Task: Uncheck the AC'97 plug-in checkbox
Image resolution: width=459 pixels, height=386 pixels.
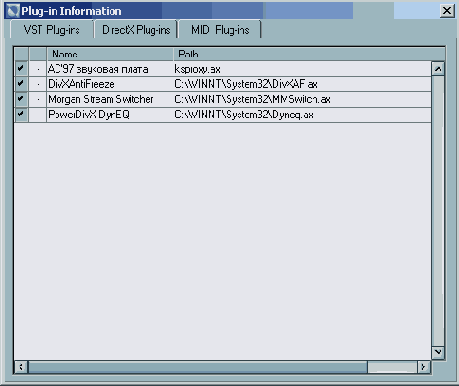Action: click(21, 69)
